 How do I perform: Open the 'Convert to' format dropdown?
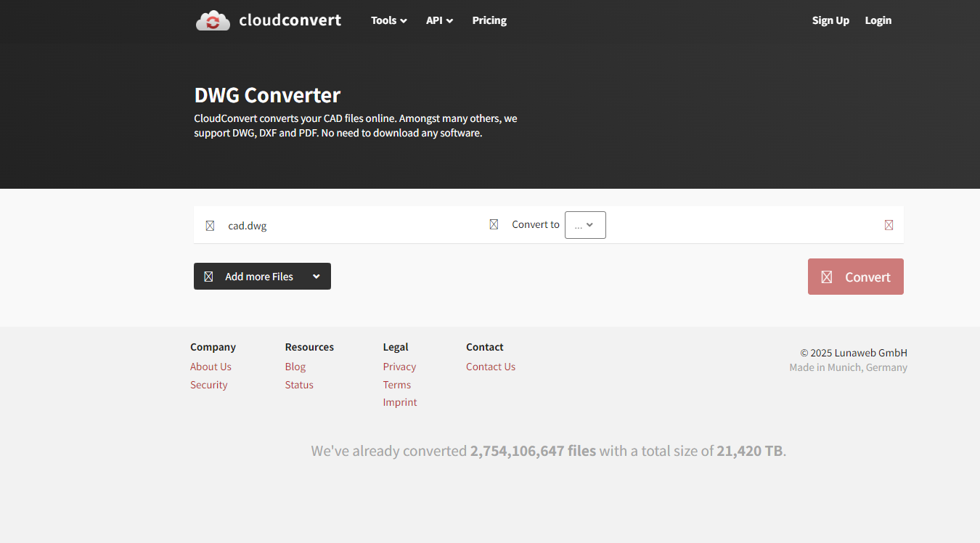(585, 225)
